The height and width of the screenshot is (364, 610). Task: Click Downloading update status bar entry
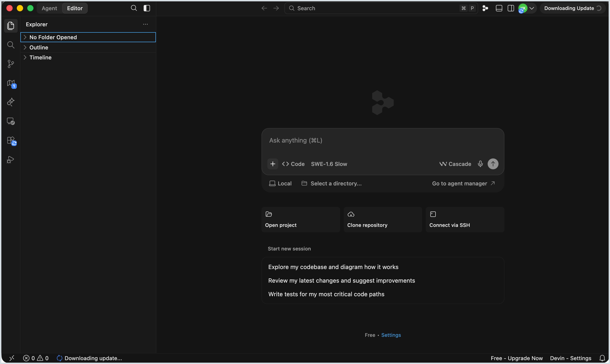click(x=89, y=358)
